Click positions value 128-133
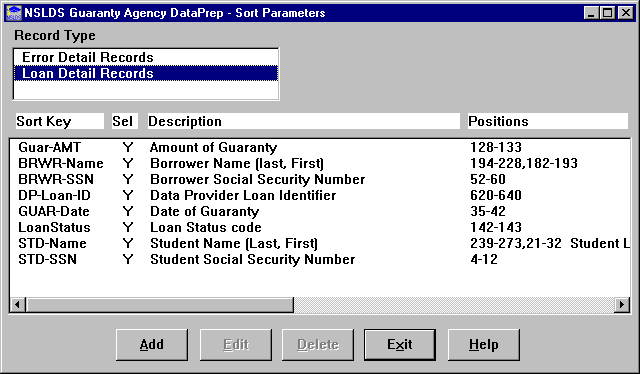This screenshot has width=640, height=374. (496, 147)
